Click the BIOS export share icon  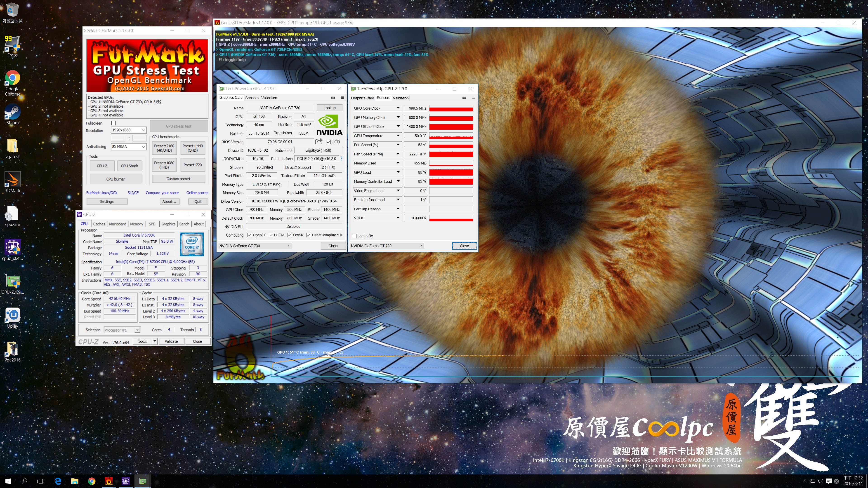[x=319, y=141]
